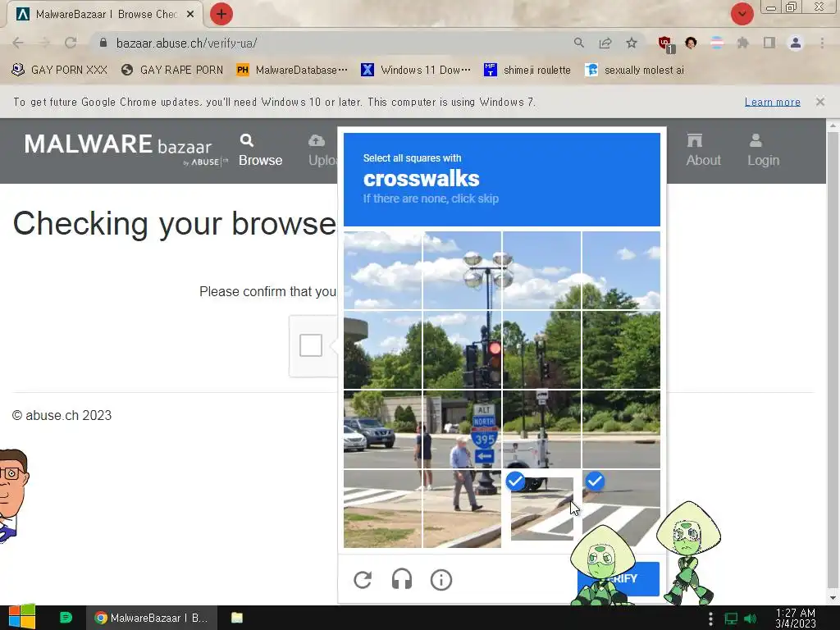The height and width of the screenshot is (630, 840).
Task: Open the red tab search dropdown arrow
Action: pos(742,14)
